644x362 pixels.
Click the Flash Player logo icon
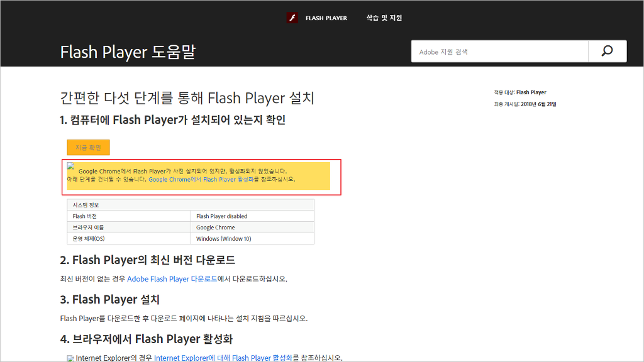pos(292,18)
